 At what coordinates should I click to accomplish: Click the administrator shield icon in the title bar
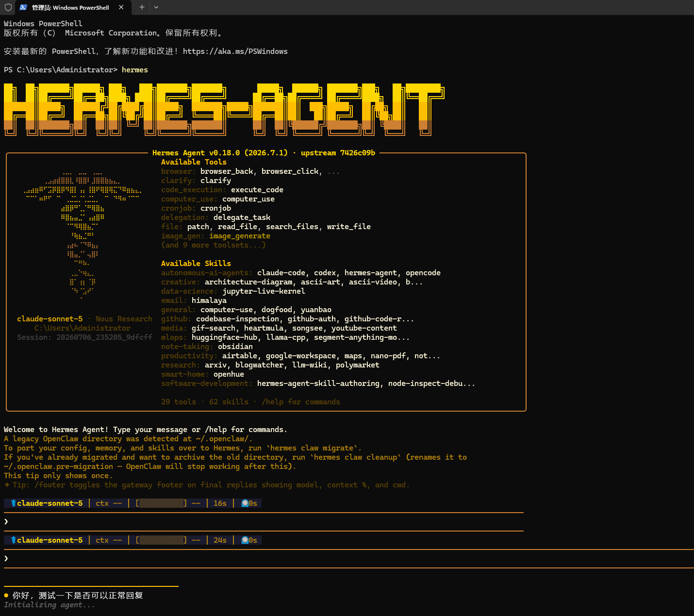pos(8,7)
